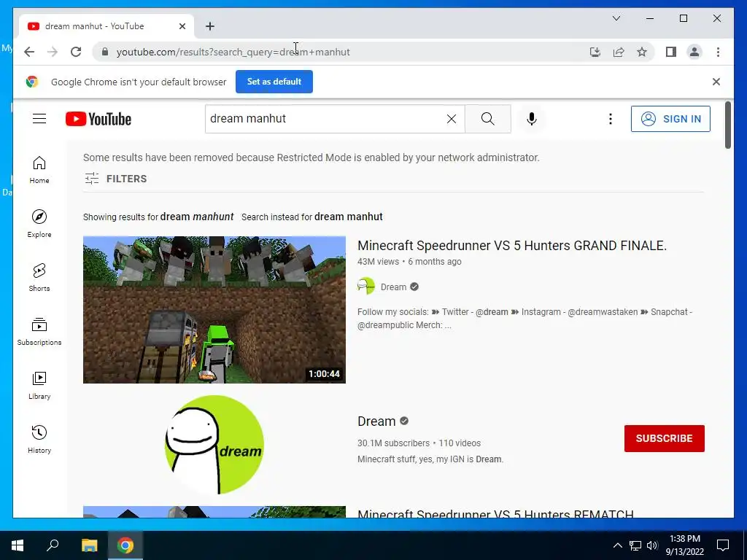Click the browser forward arrow
Viewport: 747px width, 560px height.
[53, 52]
